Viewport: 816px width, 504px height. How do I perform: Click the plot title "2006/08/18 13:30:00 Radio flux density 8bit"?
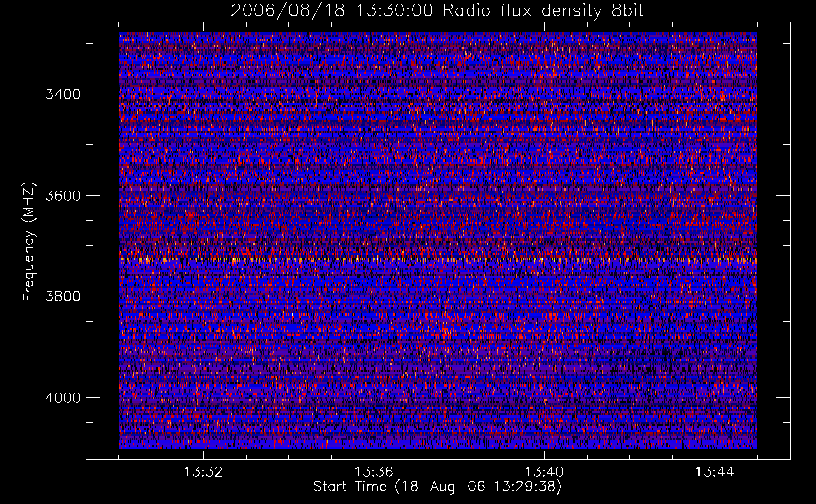click(x=438, y=11)
